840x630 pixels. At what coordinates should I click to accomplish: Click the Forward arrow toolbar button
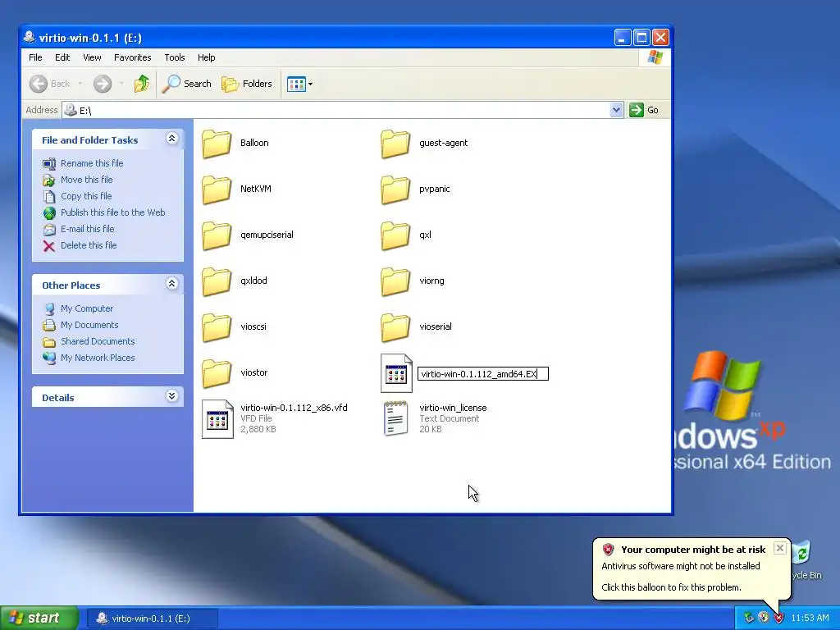[103, 84]
